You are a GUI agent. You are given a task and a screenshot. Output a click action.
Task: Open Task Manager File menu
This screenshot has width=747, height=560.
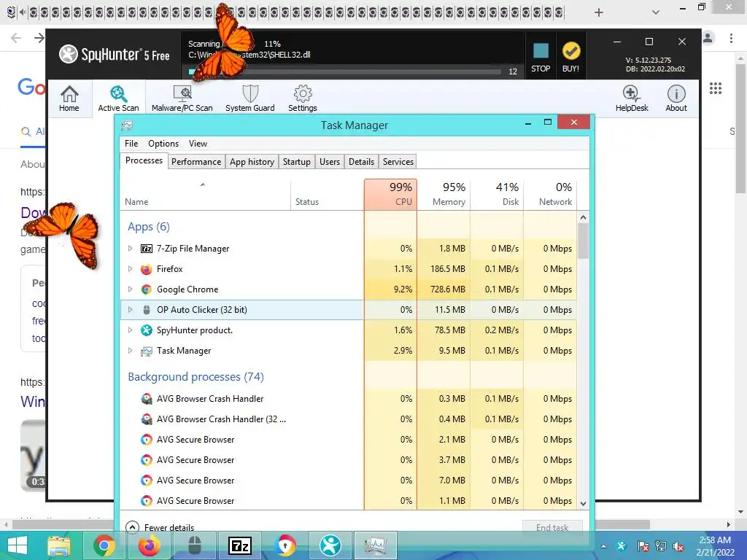[x=131, y=144]
